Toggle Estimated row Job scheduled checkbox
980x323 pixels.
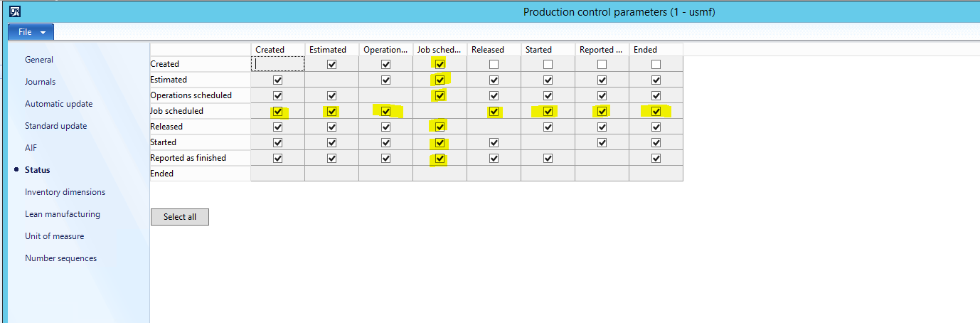440,80
